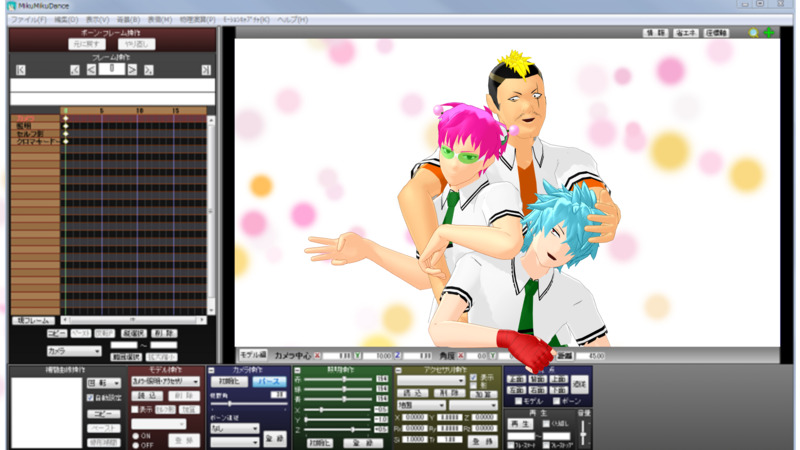Toggle the フレームスタート checkbox

[511, 445]
